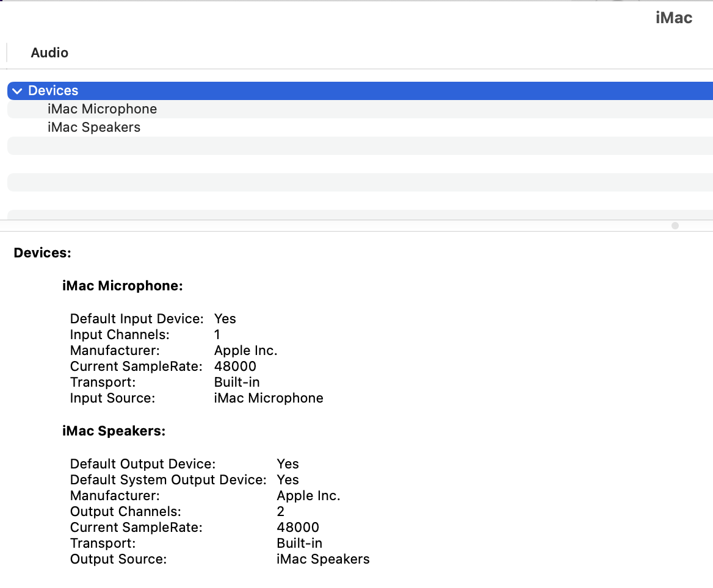713x588 pixels.
Task: Click the microphone's 'Built-in' transport value
Action: point(237,382)
